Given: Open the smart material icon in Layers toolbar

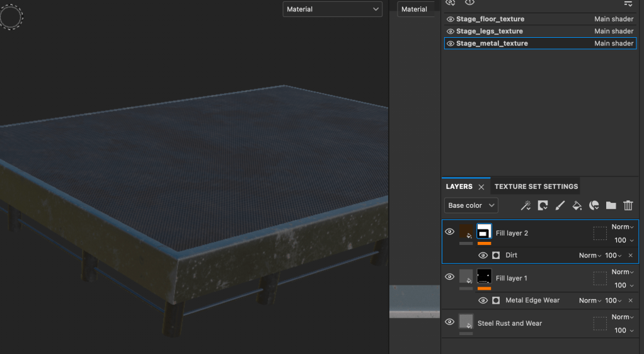Looking at the screenshot, I should pyautogui.click(x=594, y=205).
